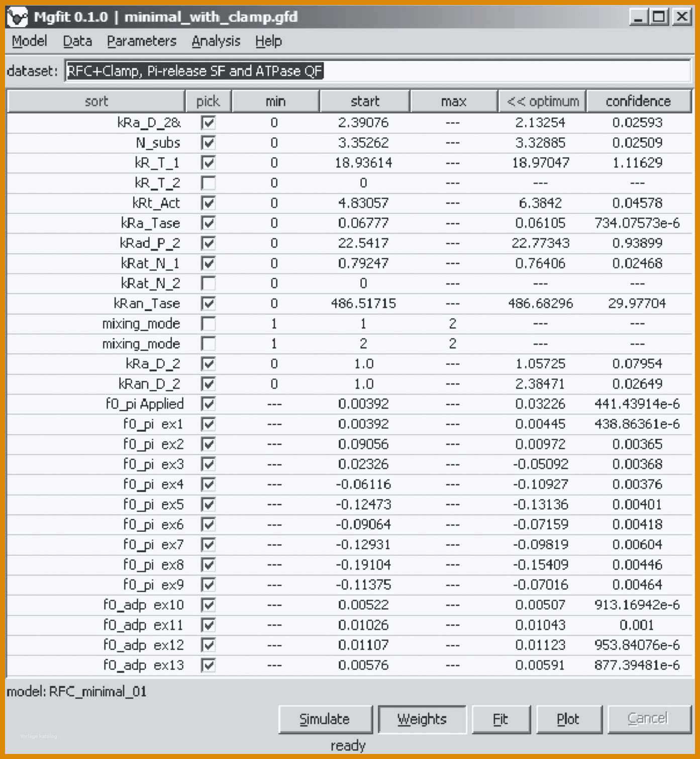This screenshot has width=700, height=759.
Task: Click the min column header
Action: [275, 102]
